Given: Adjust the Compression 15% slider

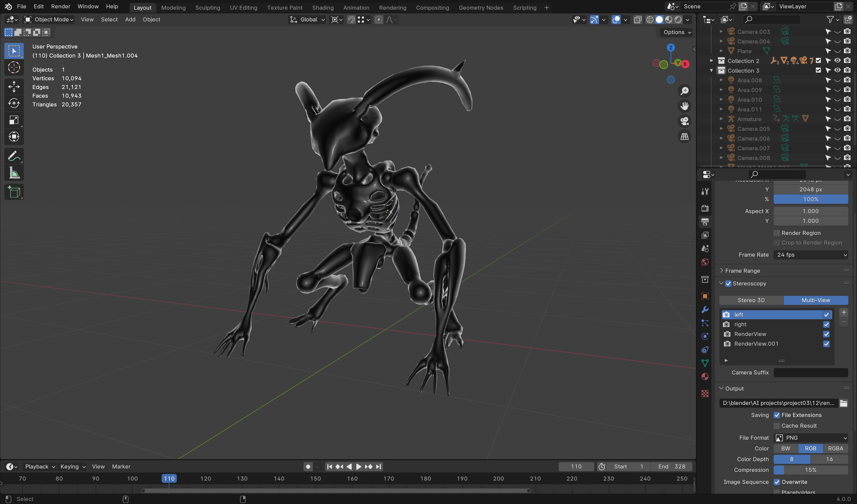Looking at the screenshot, I should 811,470.
